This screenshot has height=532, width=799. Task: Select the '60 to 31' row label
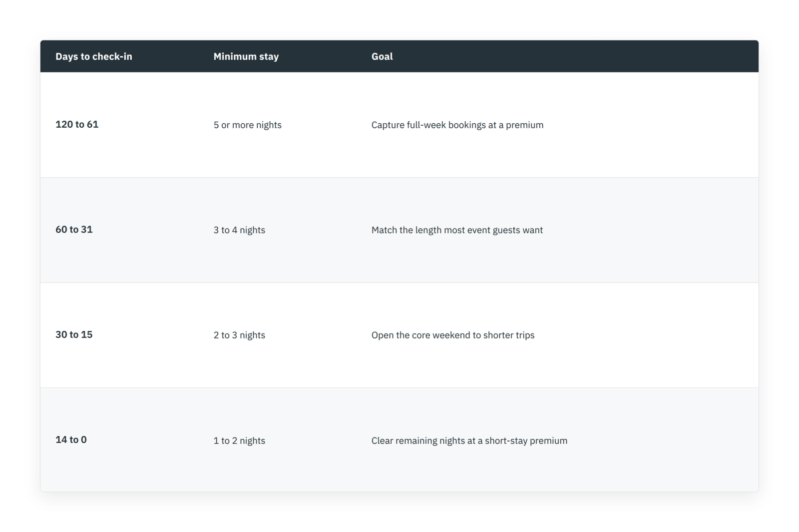74,230
